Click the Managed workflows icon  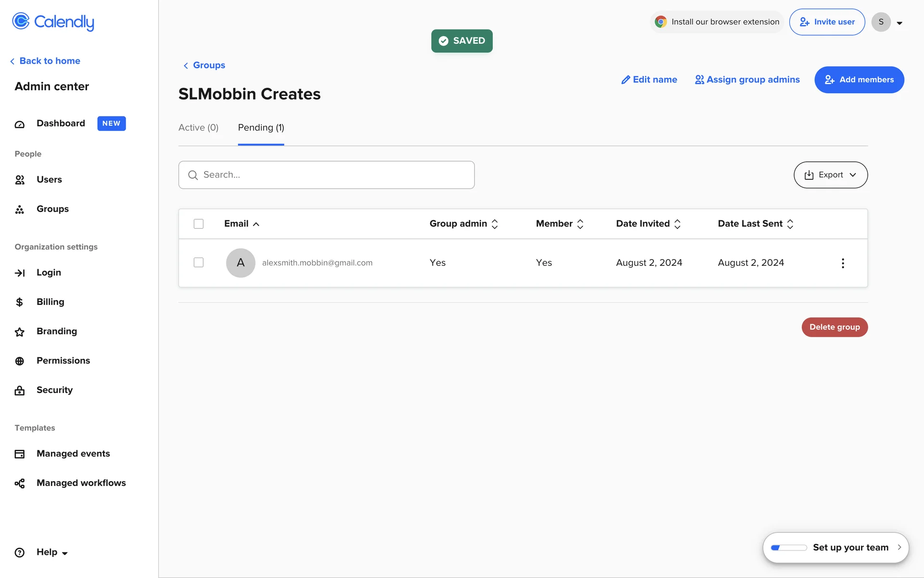(x=20, y=484)
